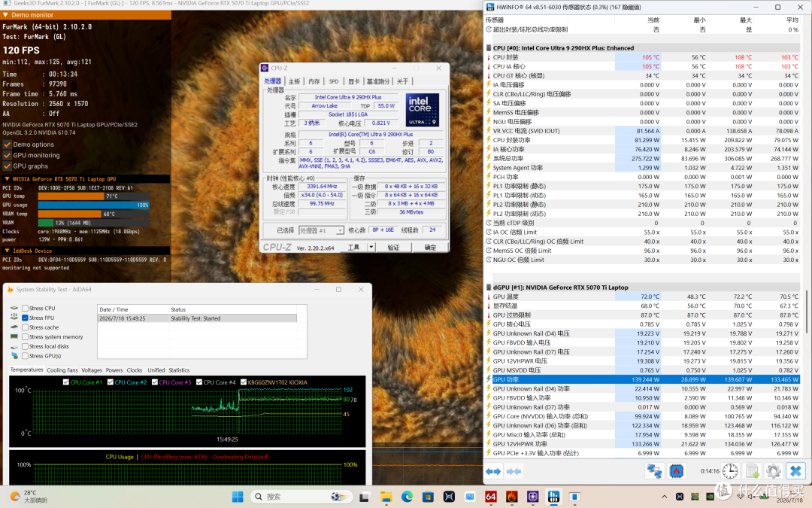The height and width of the screenshot is (508, 812).
Task: Click CPU-Z 工具 button
Action: click(353, 248)
